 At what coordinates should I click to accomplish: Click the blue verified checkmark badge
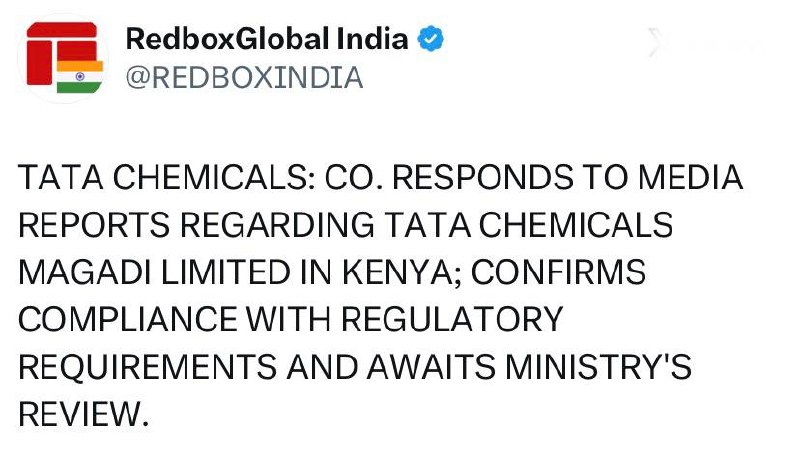click(431, 38)
